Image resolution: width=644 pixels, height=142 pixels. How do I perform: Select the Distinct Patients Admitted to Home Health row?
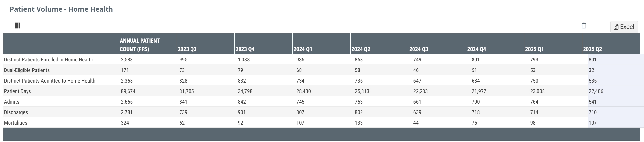(50, 81)
